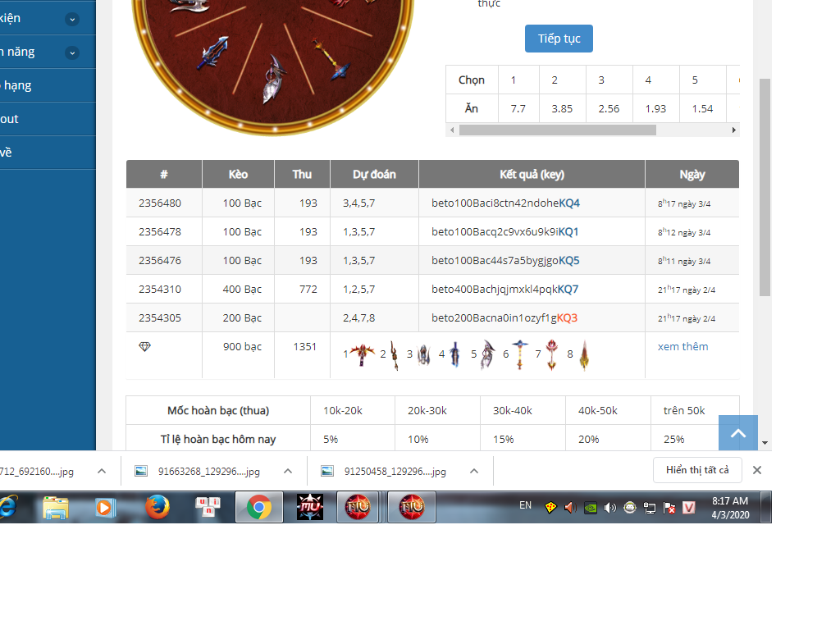
Task: Expand options for 91250458 jpg download
Action: (x=474, y=471)
